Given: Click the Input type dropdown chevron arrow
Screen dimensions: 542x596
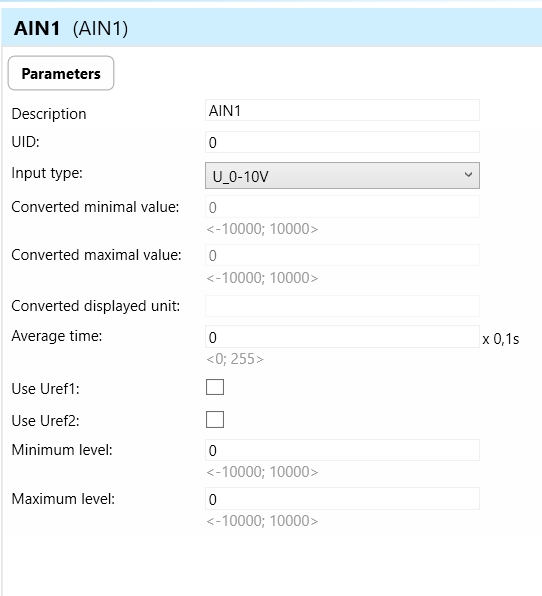Looking at the screenshot, I should [468, 175].
